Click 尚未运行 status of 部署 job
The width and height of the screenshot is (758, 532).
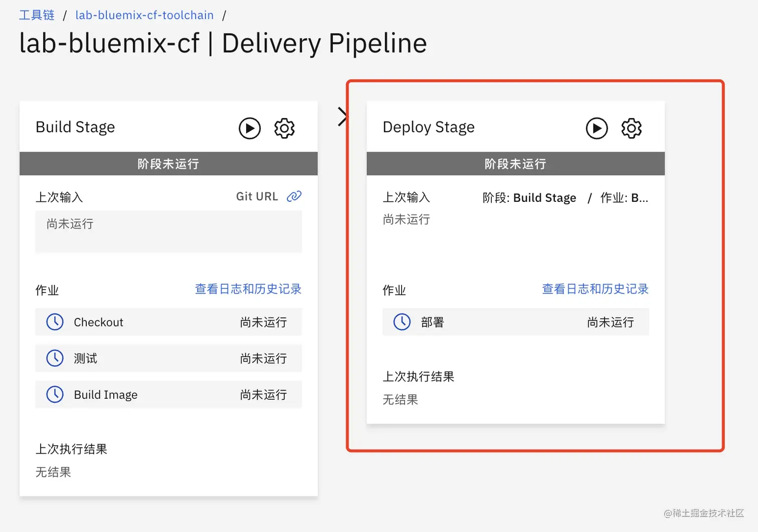pos(611,322)
